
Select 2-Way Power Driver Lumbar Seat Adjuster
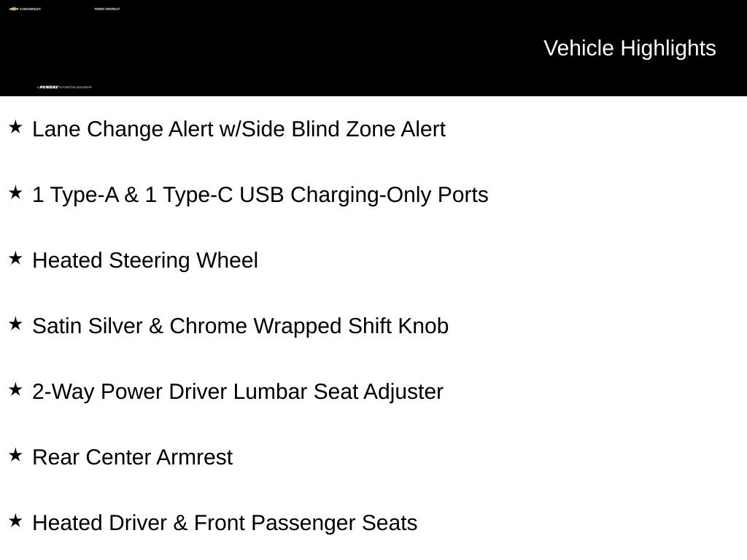click(x=238, y=392)
